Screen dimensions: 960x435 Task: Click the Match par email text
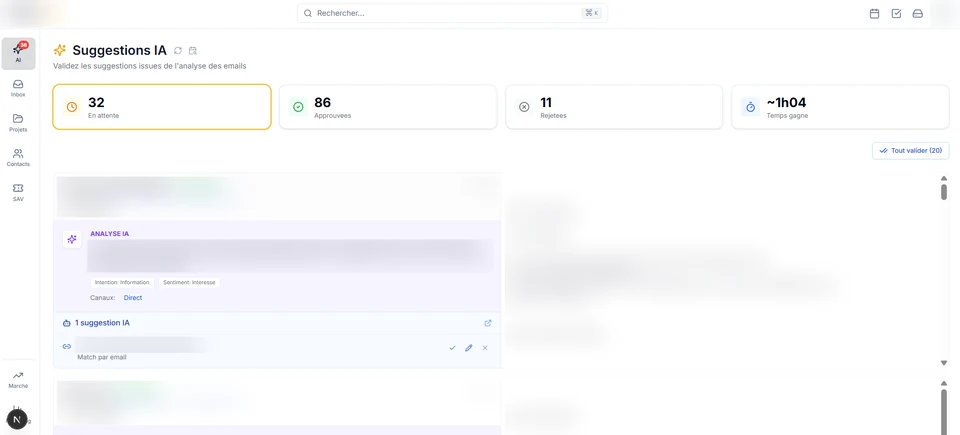(x=102, y=357)
